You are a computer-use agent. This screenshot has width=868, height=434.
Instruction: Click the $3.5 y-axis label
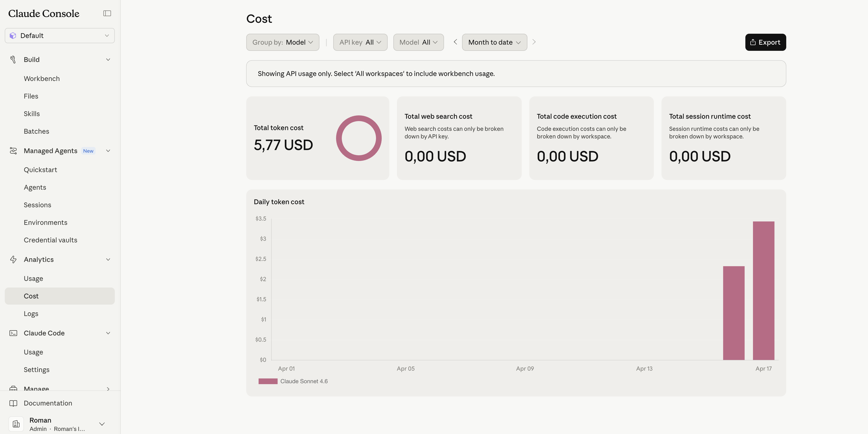coord(261,218)
